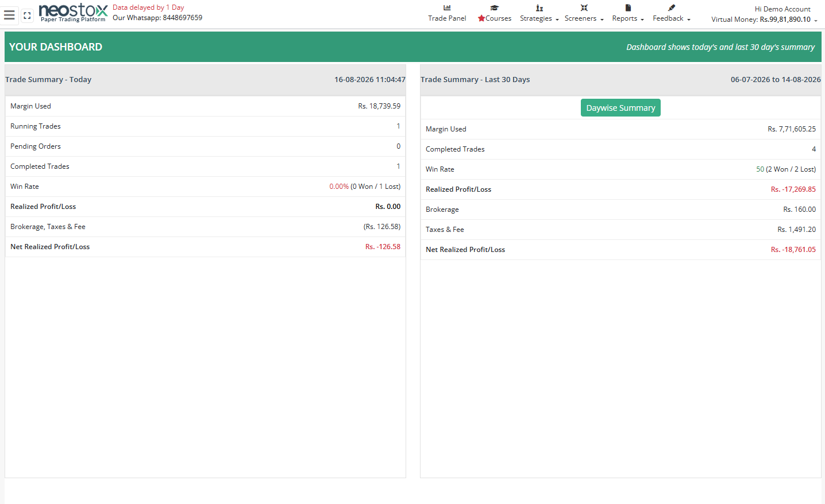Click Taxes & Fee value Rs. 1,491.20
The width and height of the screenshot is (825, 504).
click(797, 230)
